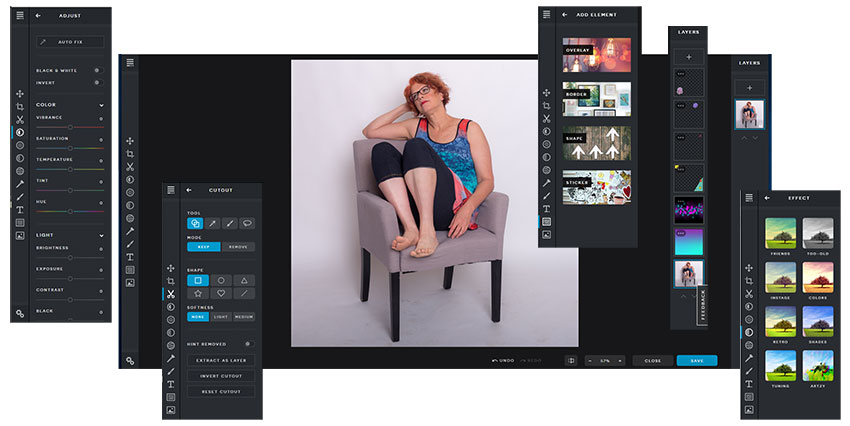Open the Sticker element category
Image resolution: width=850 pixels, height=426 pixels.
[x=597, y=187]
